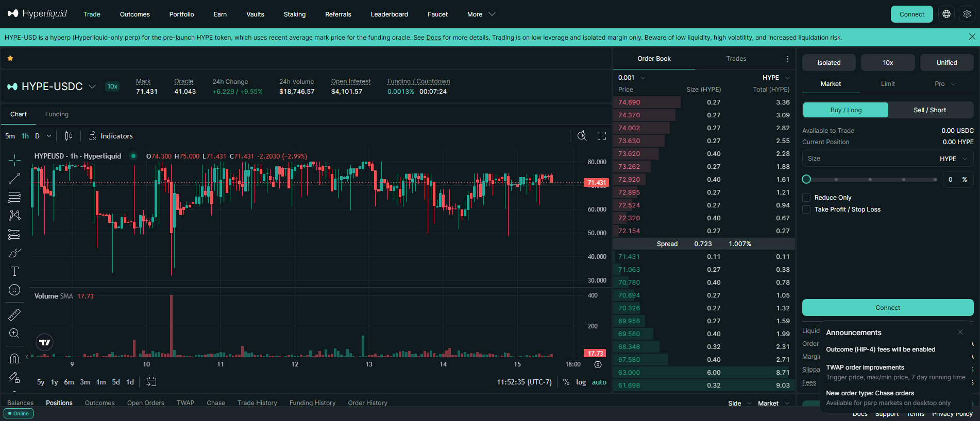The width and height of the screenshot is (980, 421).
Task: Open the Size unit HYPE dropdown
Action: pos(953,159)
